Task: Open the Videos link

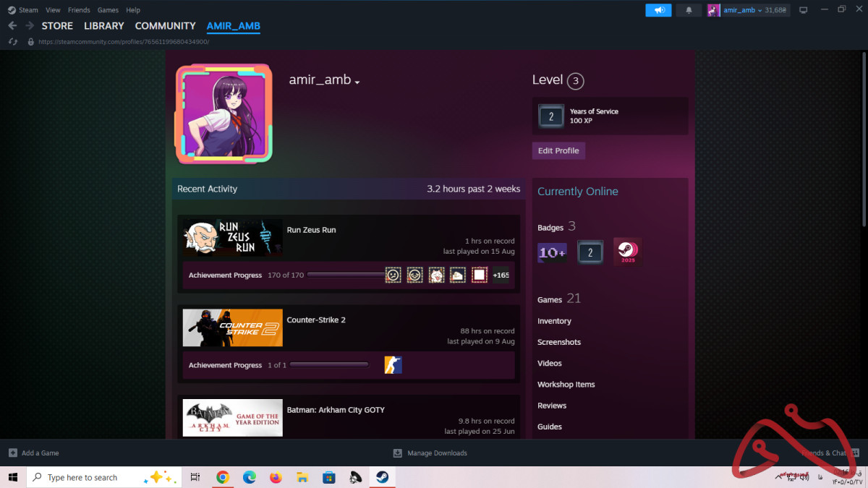Action: pos(550,363)
